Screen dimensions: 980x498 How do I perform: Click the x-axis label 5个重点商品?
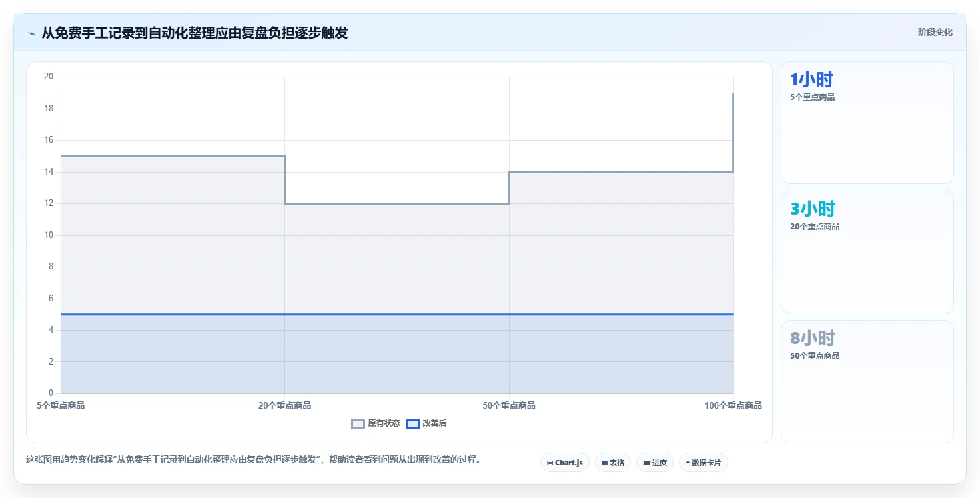click(x=61, y=405)
